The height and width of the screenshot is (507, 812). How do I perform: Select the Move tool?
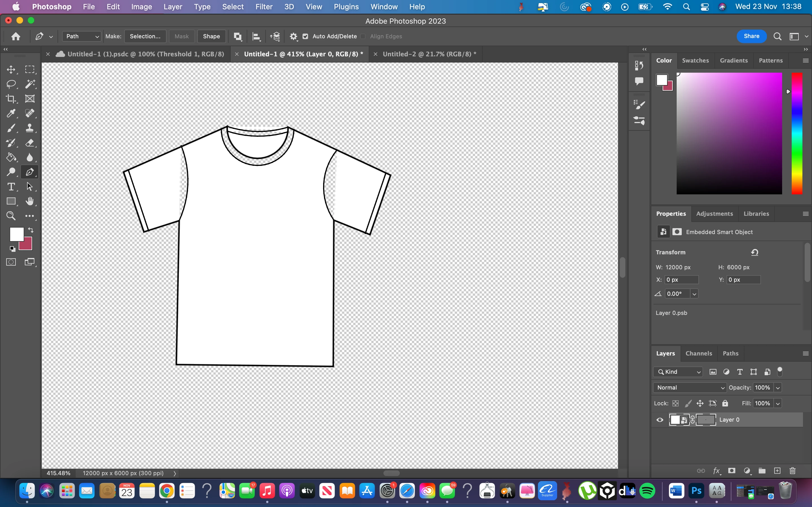(11, 69)
